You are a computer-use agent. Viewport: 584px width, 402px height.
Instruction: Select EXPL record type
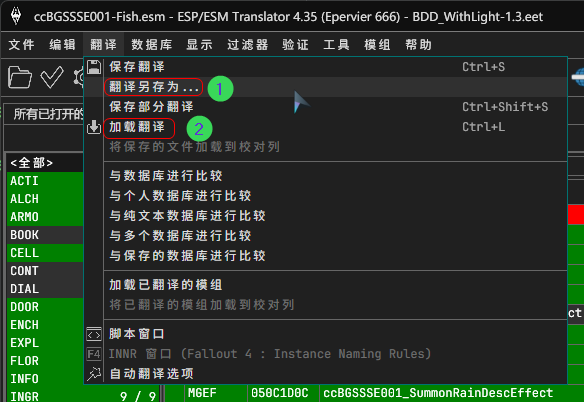pyautogui.click(x=45, y=343)
